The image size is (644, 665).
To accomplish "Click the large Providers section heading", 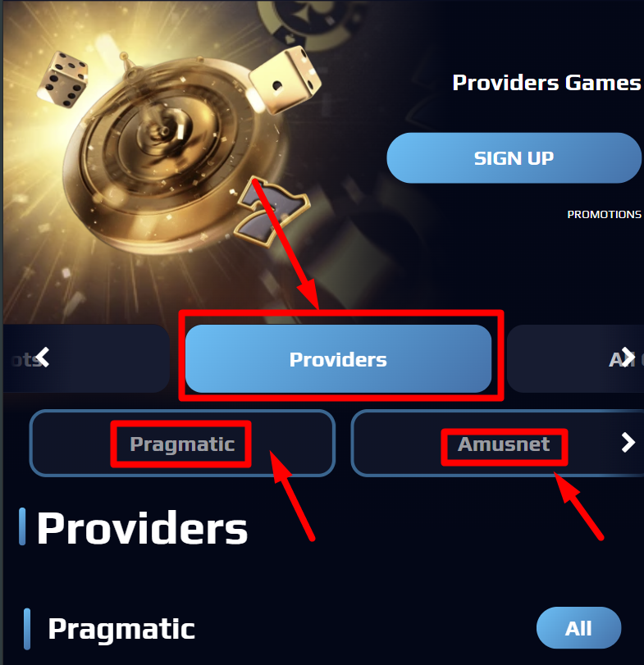I will pos(142,528).
